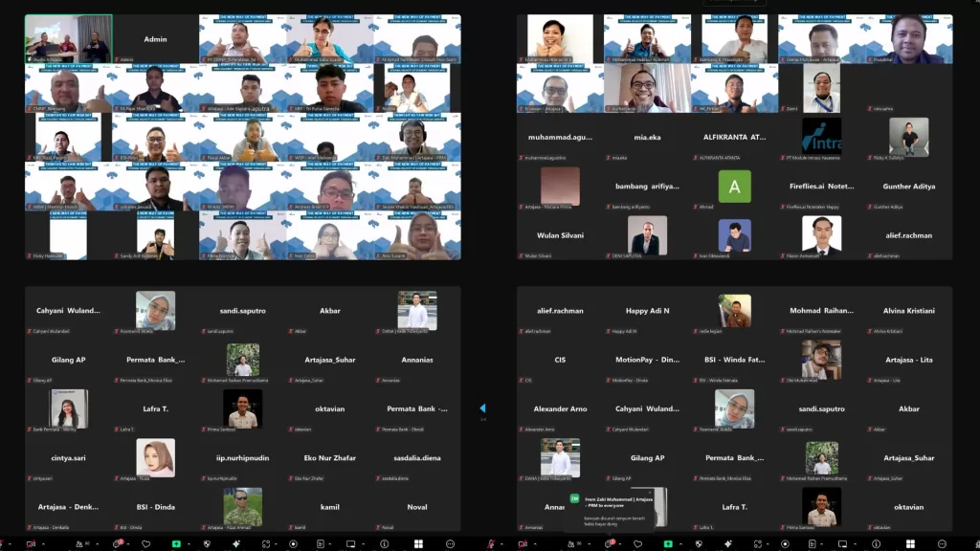Open Reactions heart in right Zoom toolbar
980x551 pixels.
click(x=637, y=544)
